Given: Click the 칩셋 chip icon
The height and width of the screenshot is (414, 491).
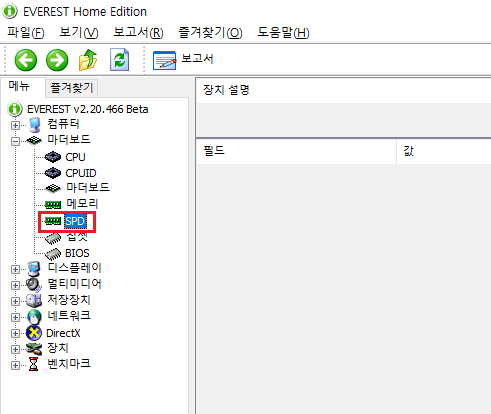Looking at the screenshot, I should (53, 239).
